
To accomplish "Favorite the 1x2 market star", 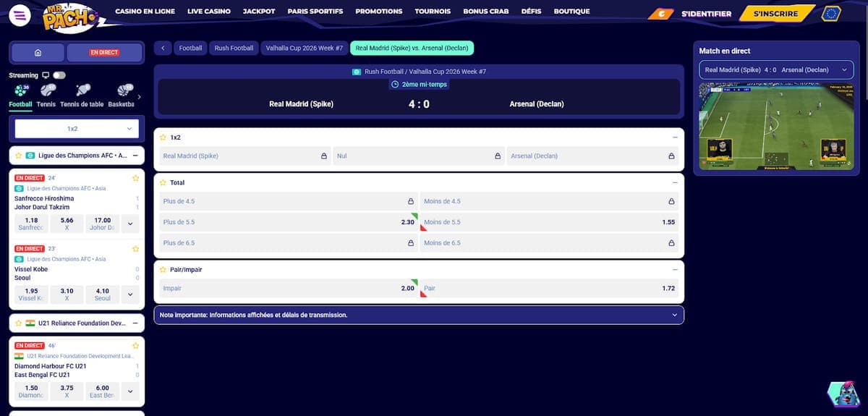I will (x=163, y=137).
